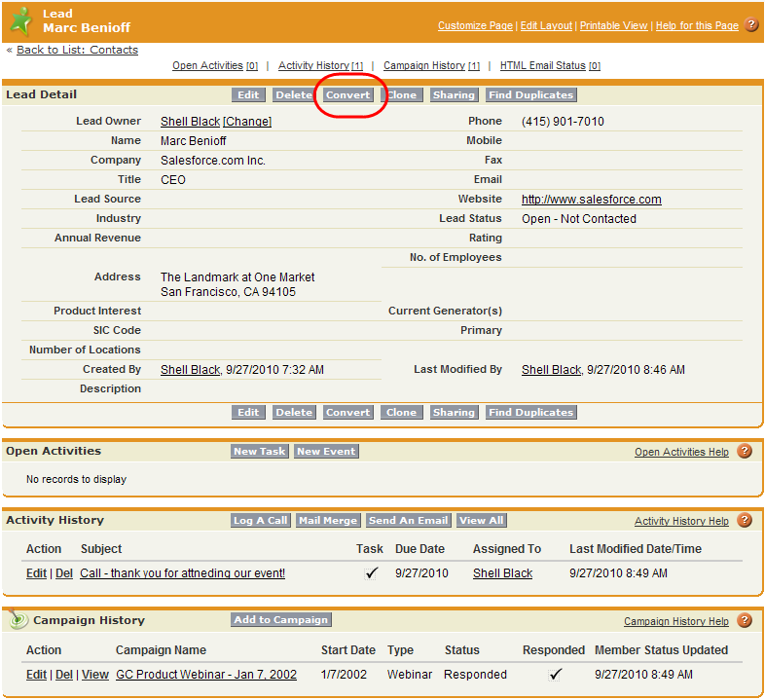The image size is (765, 700).
Task: Open the Help for this Page link
Action: pyautogui.click(x=697, y=25)
